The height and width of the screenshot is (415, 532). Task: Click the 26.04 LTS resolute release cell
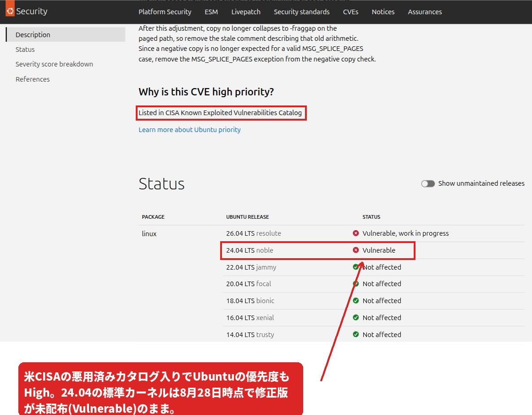254,233
